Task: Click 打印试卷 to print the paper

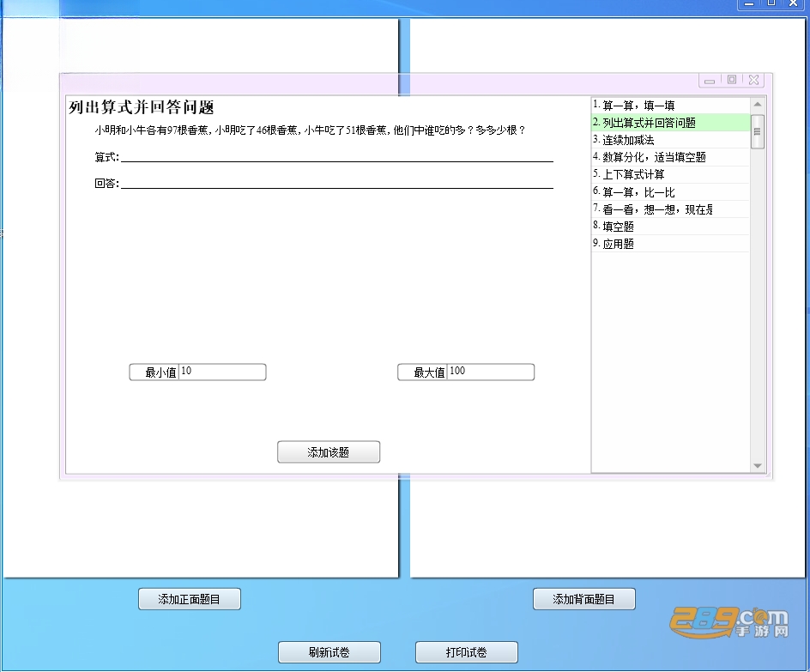Action: (x=467, y=652)
